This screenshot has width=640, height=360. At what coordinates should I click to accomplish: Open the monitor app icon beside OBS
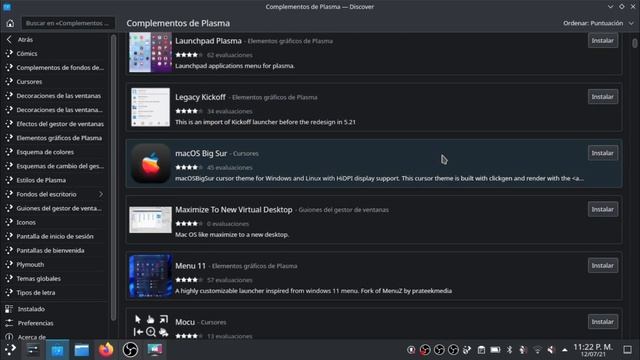tap(155, 350)
